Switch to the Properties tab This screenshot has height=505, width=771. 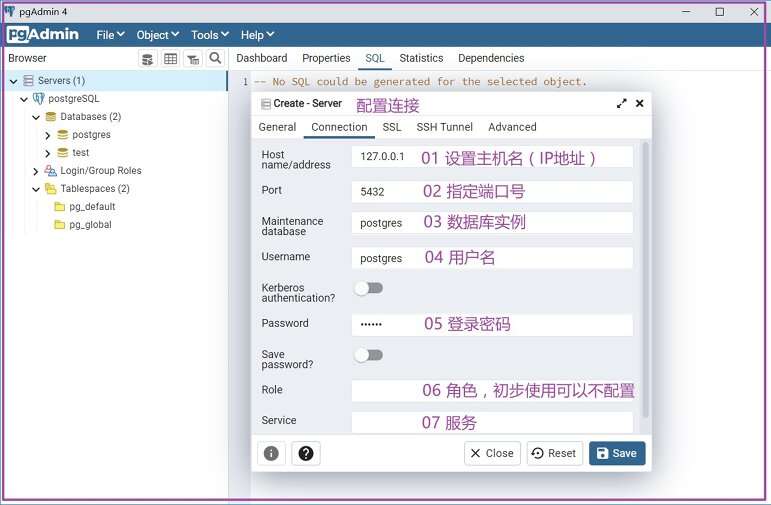coord(326,58)
